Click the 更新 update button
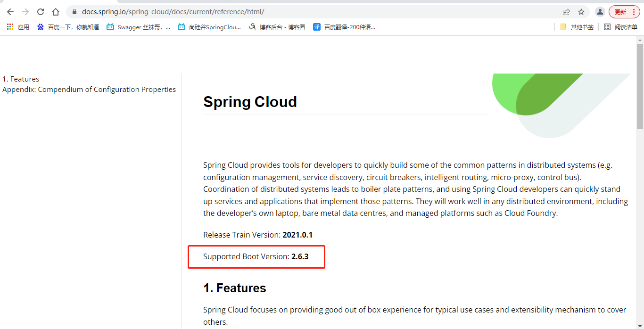The width and height of the screenshot is (644, 329). click(x=624, y=12)
